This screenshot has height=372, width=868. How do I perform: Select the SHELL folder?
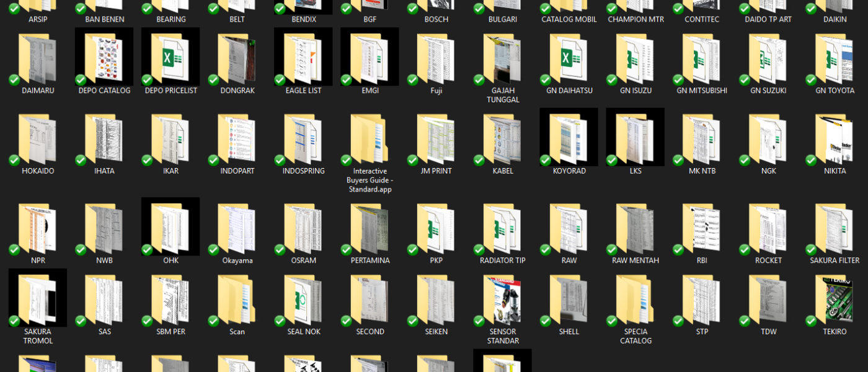[x=569, y=301]
